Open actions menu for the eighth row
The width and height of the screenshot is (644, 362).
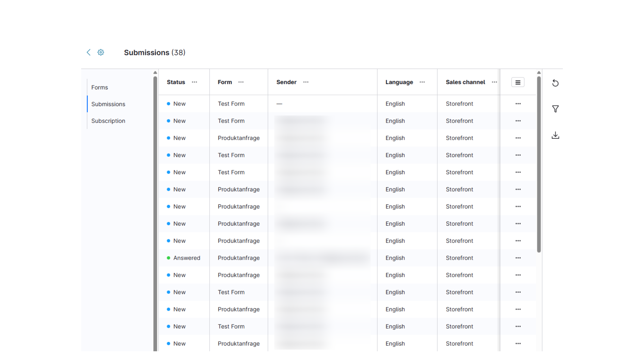[518, 224]
